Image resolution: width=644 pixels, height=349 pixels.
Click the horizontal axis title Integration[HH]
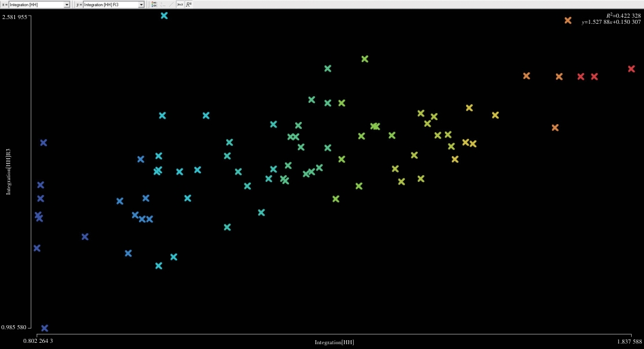(x=334, y=342)
